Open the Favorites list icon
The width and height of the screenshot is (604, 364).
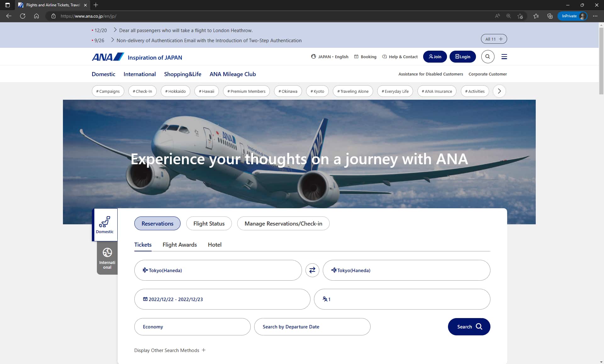pos(536,16)
